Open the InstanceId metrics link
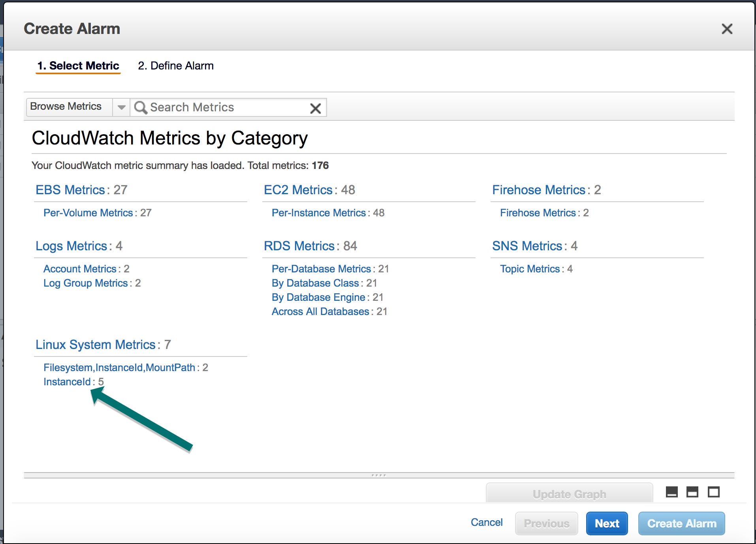756x544 pixels. [x=67, y=382]
